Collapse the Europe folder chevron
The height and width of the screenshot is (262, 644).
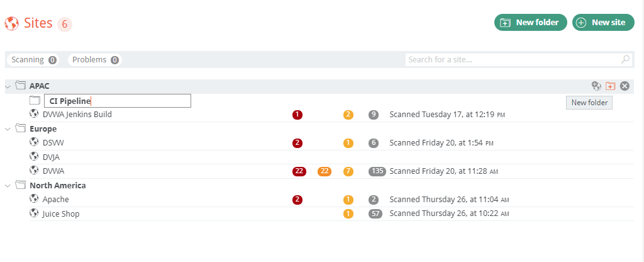click(x=8, y=129)
